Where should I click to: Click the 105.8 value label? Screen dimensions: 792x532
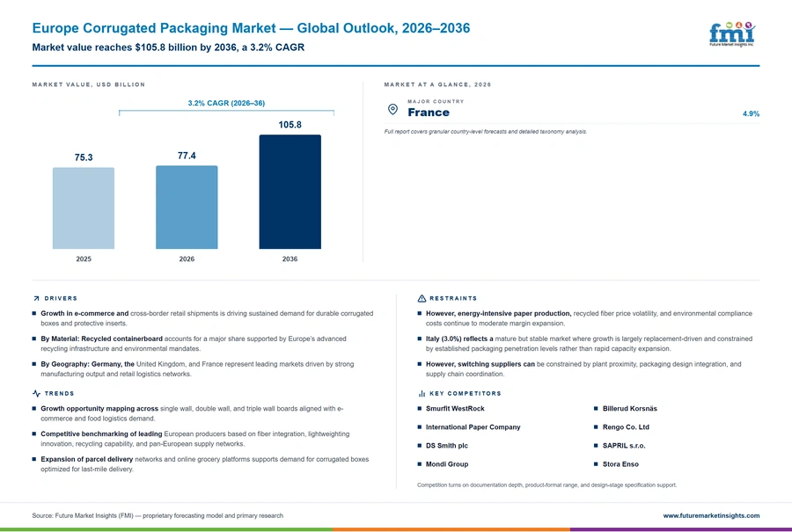click(x=290, y=125)
